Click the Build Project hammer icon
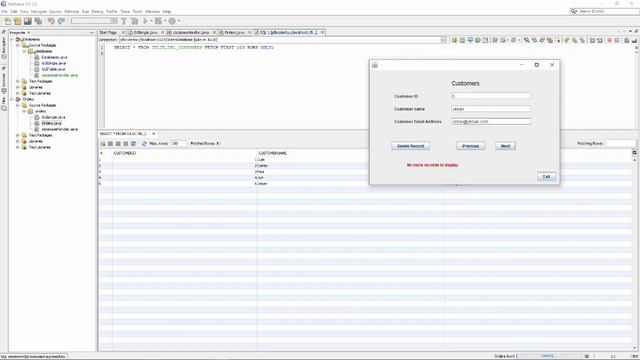The image size is (640, 360). pyautogui.click(x=124, y=21)
